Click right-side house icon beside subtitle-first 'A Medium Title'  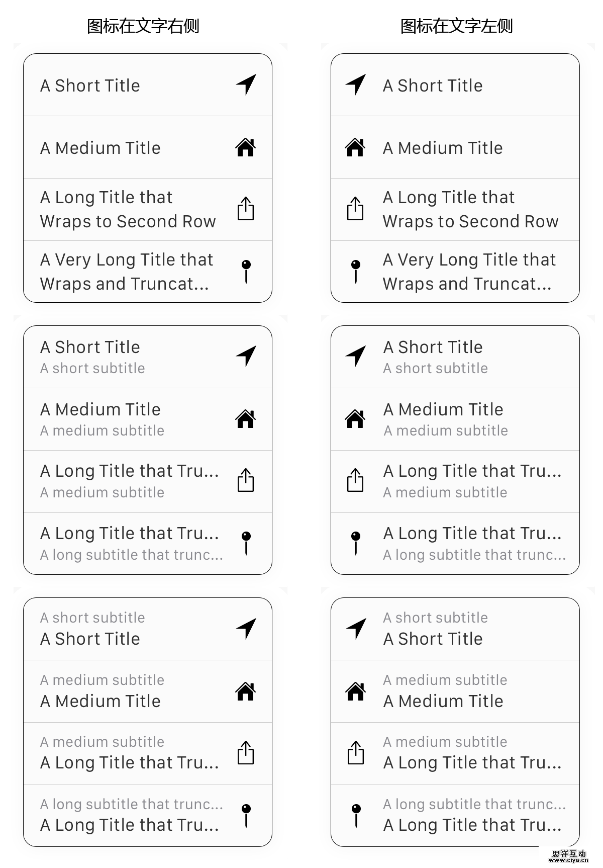coord(246,691)
